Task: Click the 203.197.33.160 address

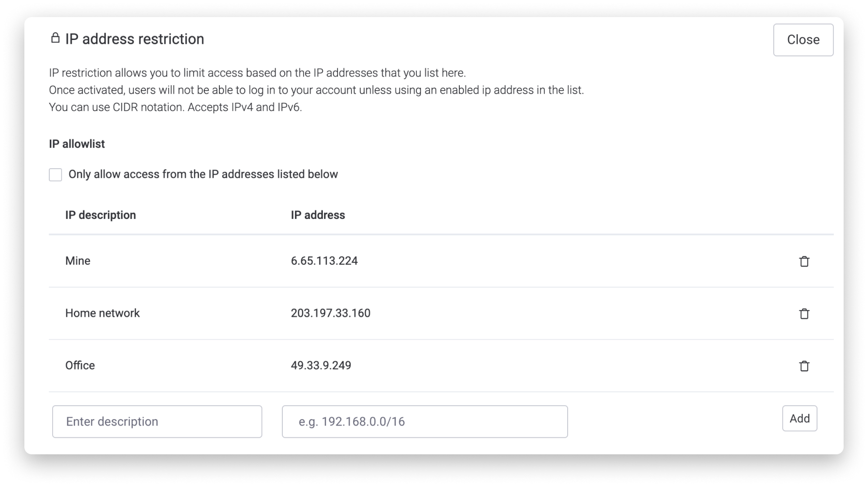Action: tap(331, 313)
